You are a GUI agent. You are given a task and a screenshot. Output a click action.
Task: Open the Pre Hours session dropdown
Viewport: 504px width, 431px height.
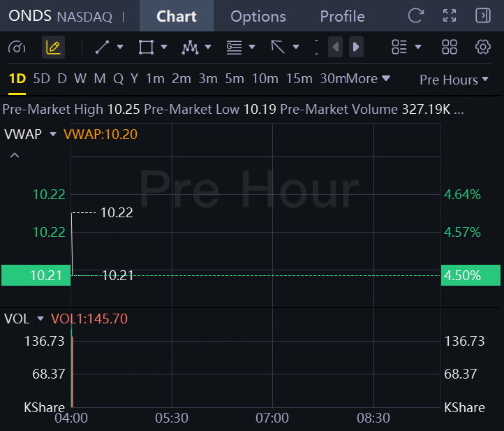click(454, 80)
